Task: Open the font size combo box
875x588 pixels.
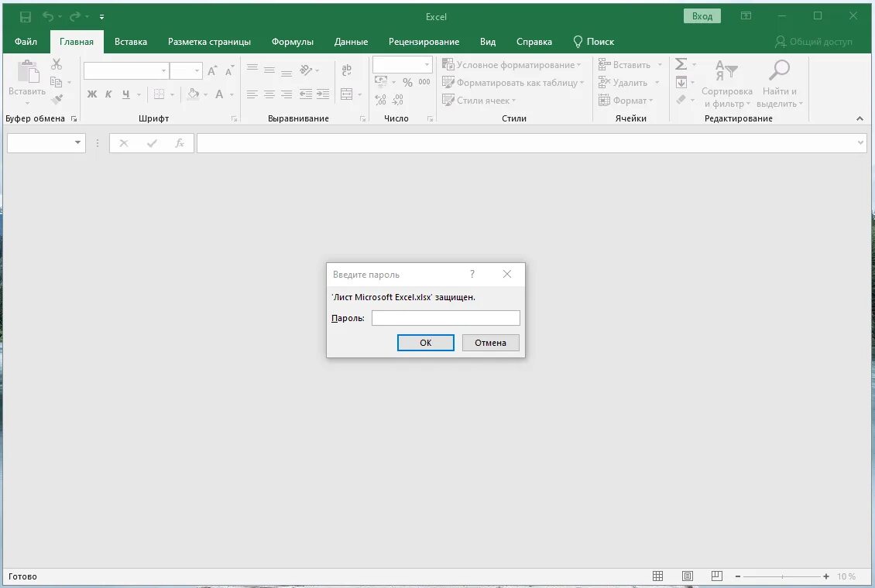Action: pos(187,70)
